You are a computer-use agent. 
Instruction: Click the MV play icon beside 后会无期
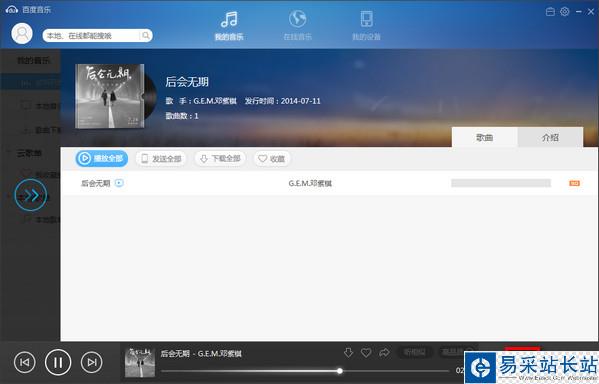(x=119, y=183)
